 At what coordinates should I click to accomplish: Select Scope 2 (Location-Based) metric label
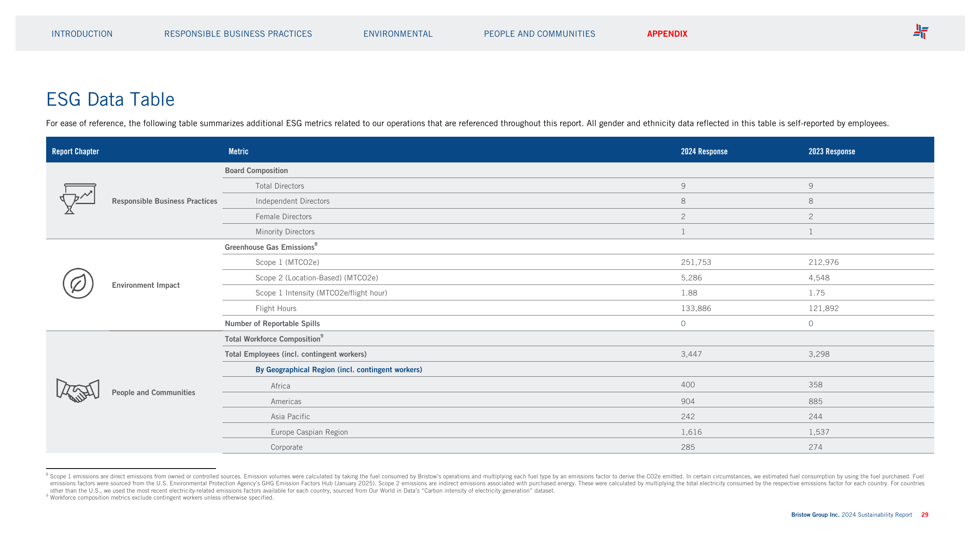[x=317, y=278]
